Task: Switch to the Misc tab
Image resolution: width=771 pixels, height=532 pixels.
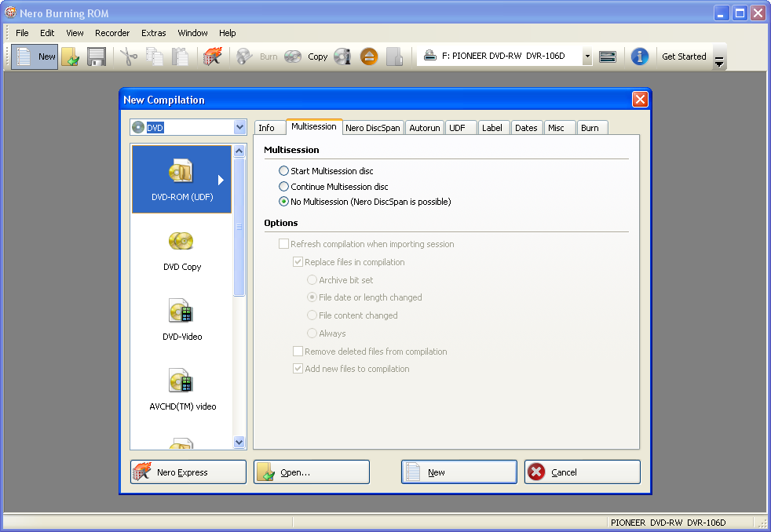Action: [x=560, y=128]
